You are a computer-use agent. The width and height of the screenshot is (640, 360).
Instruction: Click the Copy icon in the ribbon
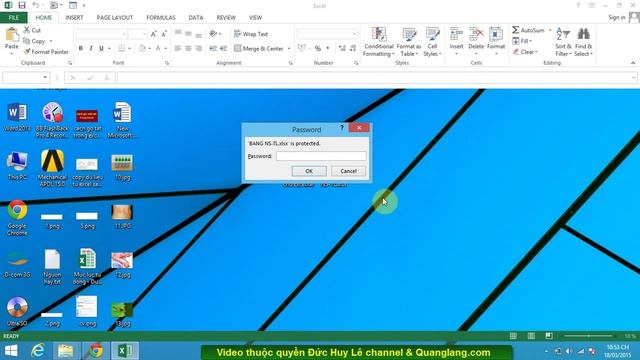click(27, 41)
